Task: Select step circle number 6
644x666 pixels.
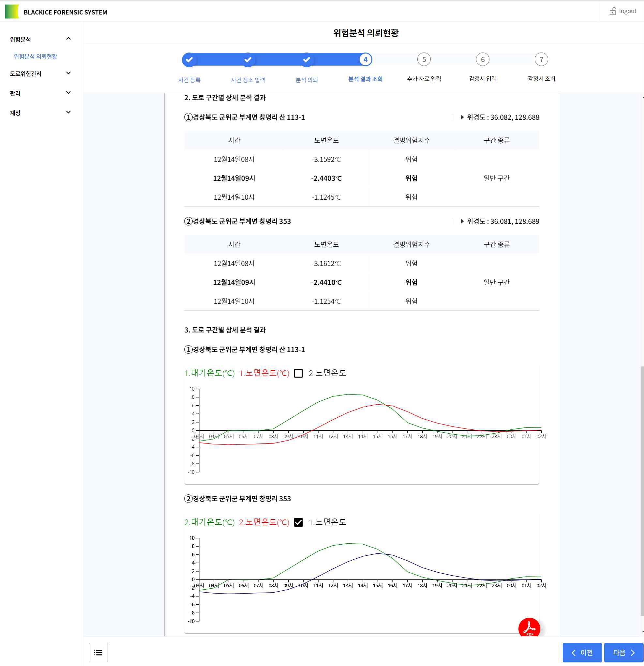Action: (483, 59)
